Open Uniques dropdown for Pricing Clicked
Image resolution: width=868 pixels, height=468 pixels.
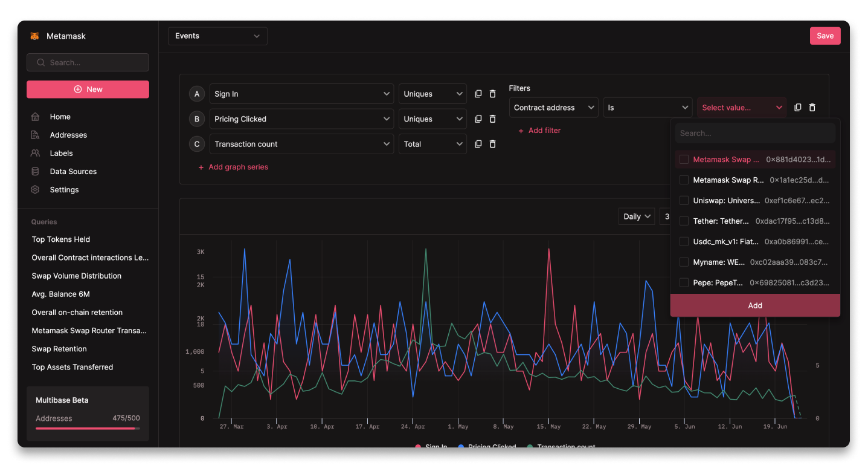(x=432, y=119)
